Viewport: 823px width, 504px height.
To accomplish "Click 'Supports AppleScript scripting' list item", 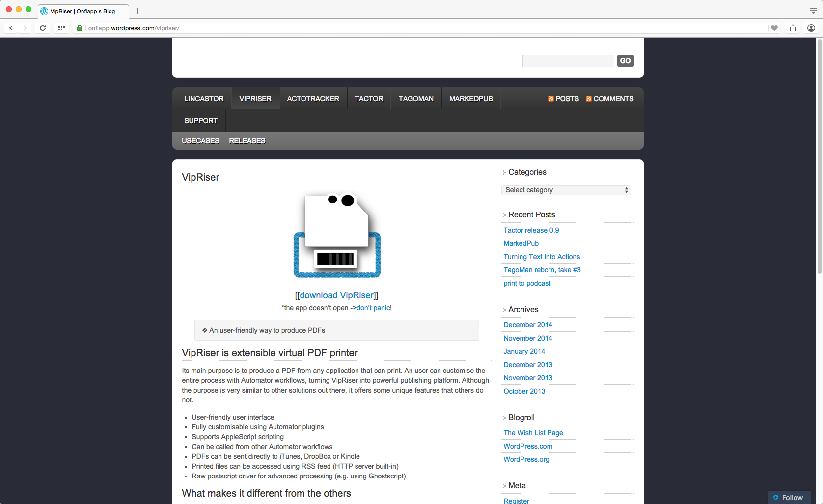I will (x=238, y=437).
